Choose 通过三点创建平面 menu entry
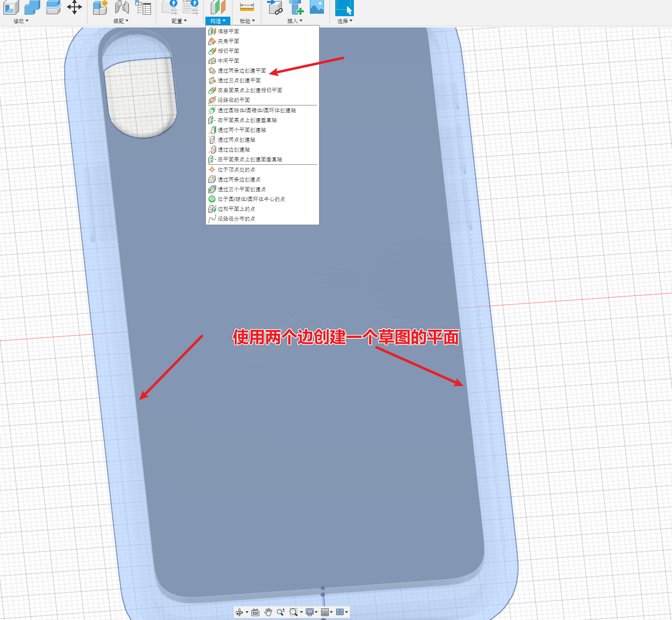The width and height of the screenshot is (672, 620). [239, 80]
